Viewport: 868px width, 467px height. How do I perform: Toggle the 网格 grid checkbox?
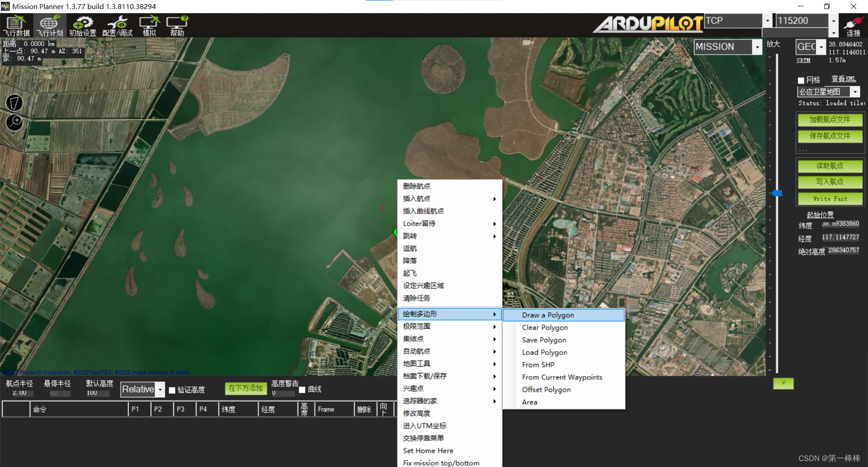point(801,80)
